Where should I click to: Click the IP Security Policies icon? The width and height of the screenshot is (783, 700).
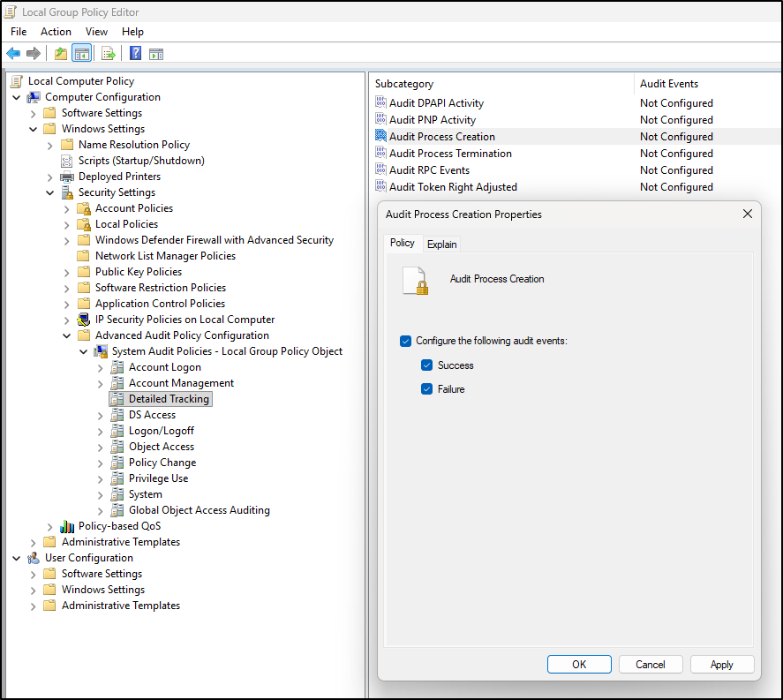(x=83, y=320)
